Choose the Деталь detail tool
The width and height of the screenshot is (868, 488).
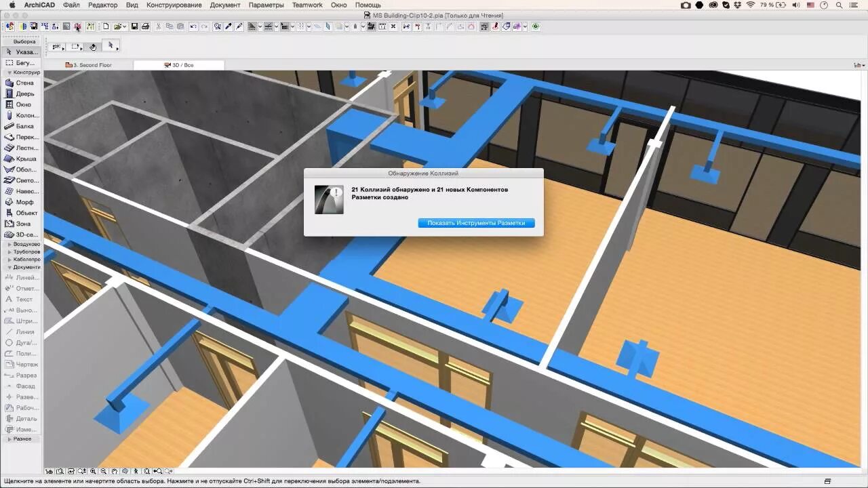(21, 418)
